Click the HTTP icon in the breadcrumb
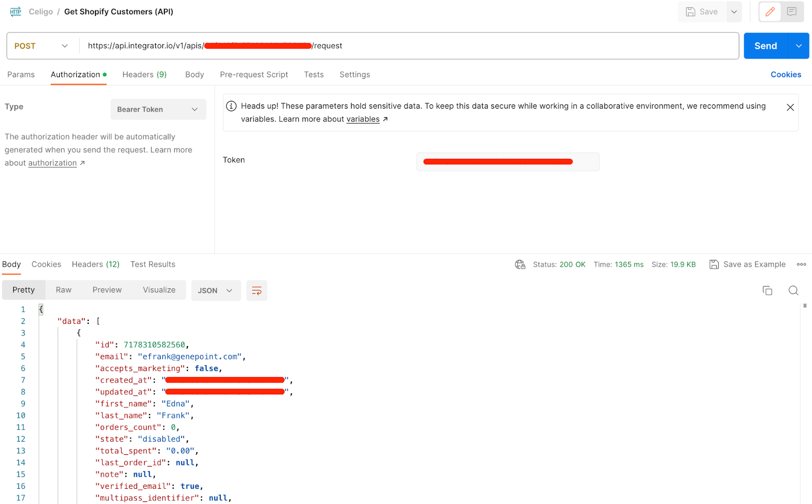This screenshot has height=504, width=812. tap(15, 11)
